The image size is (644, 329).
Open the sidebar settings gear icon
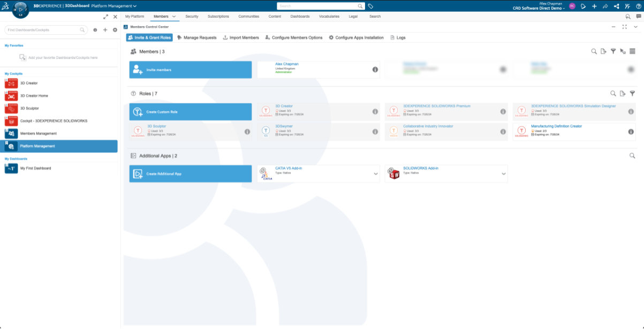point(115,30)
